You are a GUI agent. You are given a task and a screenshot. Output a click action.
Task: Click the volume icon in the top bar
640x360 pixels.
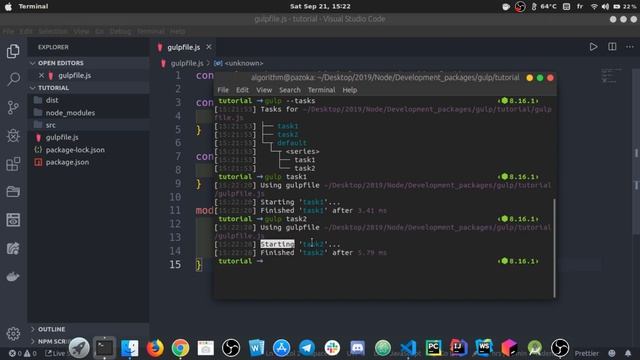[x=605, y=7]
